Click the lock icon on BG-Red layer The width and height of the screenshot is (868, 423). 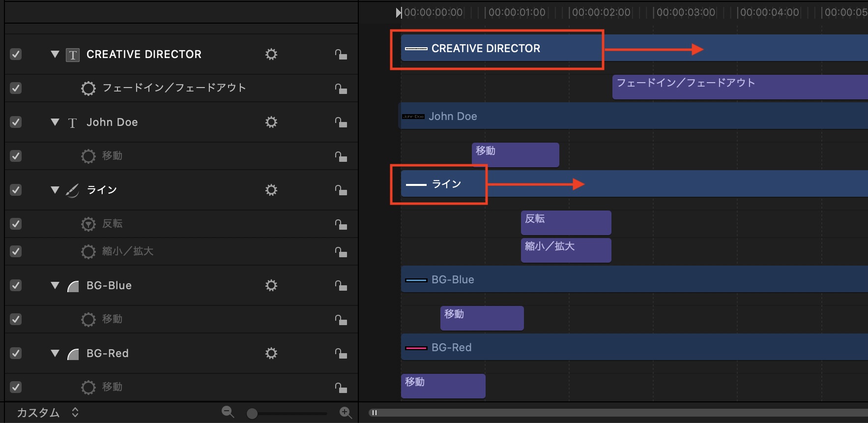(x=341, y=353)
